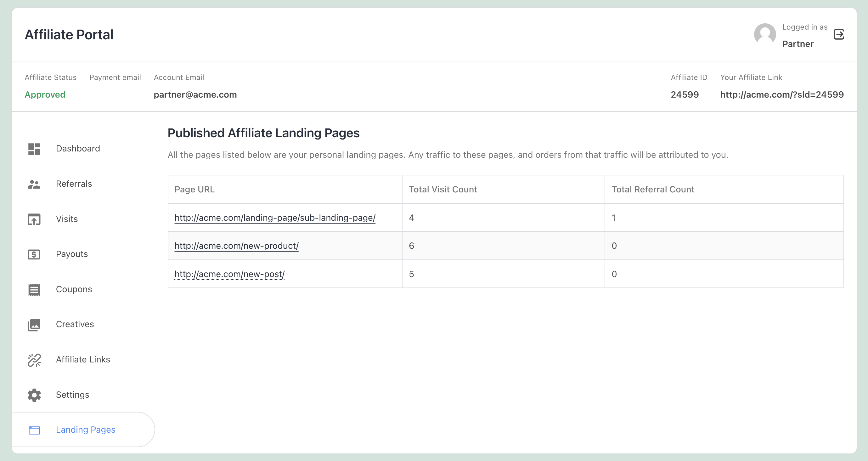This screenshot has width=868, height=461.
Task: Click the Approved status text
Action: 45,95
